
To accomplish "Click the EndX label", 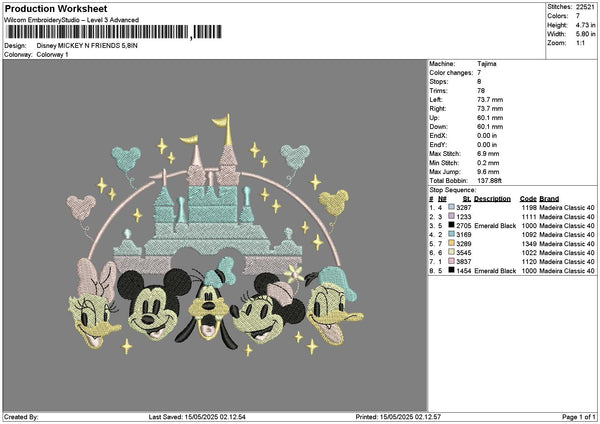I will 438,135.
